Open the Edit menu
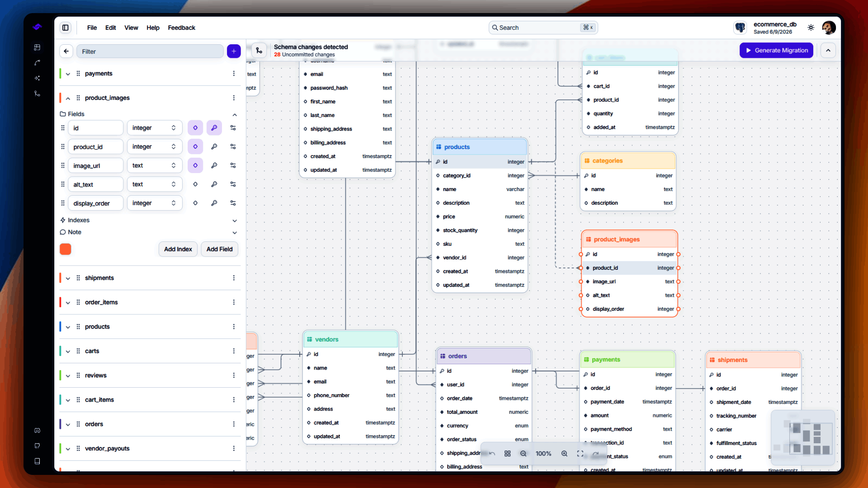 tap(110, 28)
